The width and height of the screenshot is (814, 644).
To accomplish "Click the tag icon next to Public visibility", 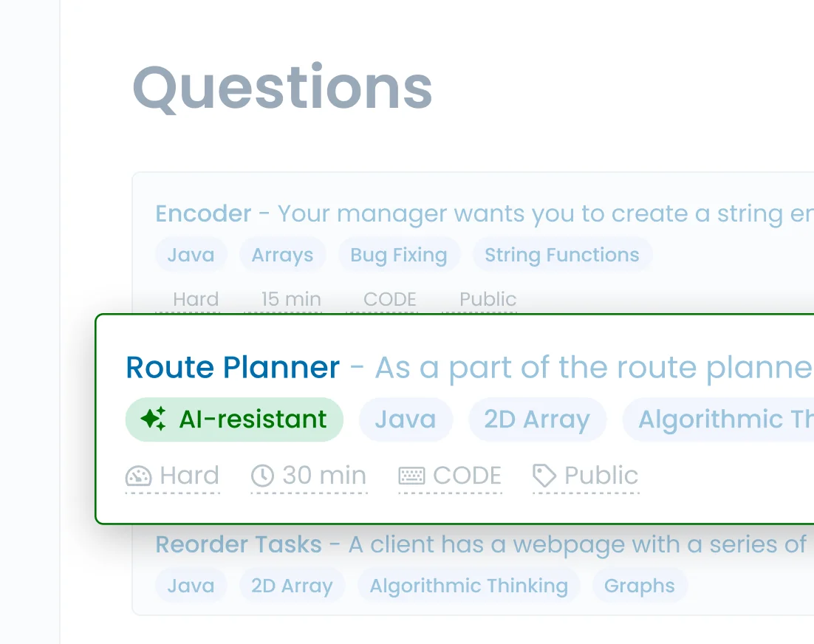I will pyautogui.click(x=543, y=476).
